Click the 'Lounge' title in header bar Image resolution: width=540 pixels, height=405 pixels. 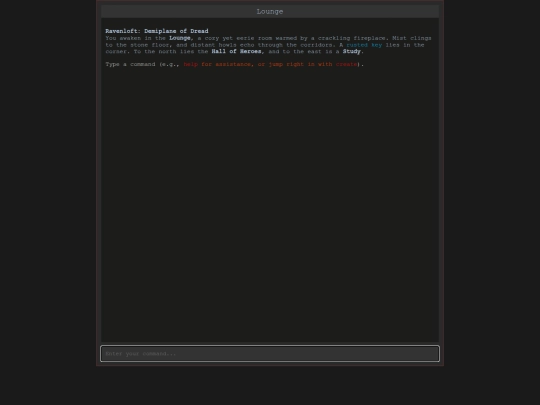coord(270,11)
